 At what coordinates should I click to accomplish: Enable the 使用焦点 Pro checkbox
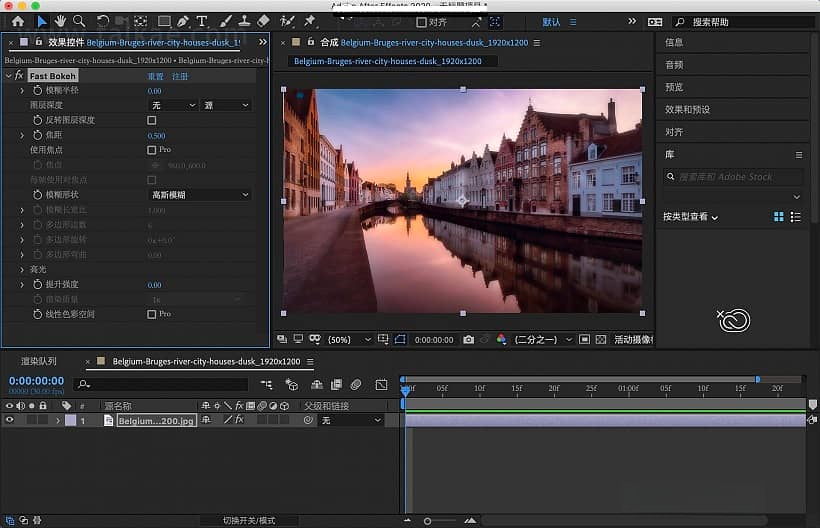click(x=152, y=150)
